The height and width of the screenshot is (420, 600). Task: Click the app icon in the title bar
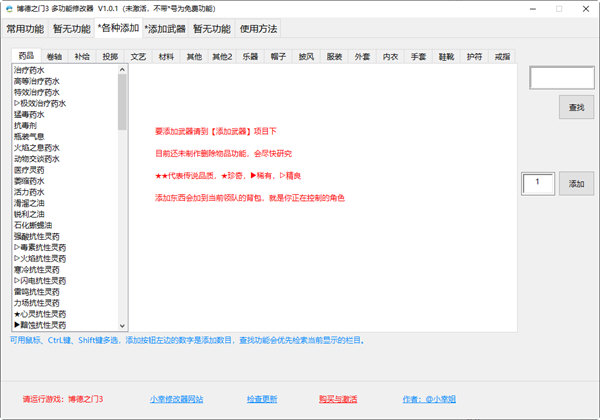[x=9, y=8]
